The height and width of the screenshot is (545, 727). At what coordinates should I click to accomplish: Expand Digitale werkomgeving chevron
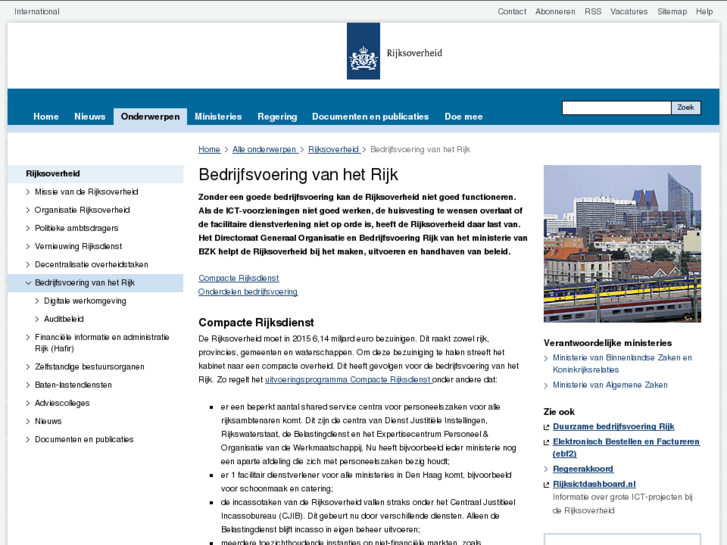[x=37, y=301]
